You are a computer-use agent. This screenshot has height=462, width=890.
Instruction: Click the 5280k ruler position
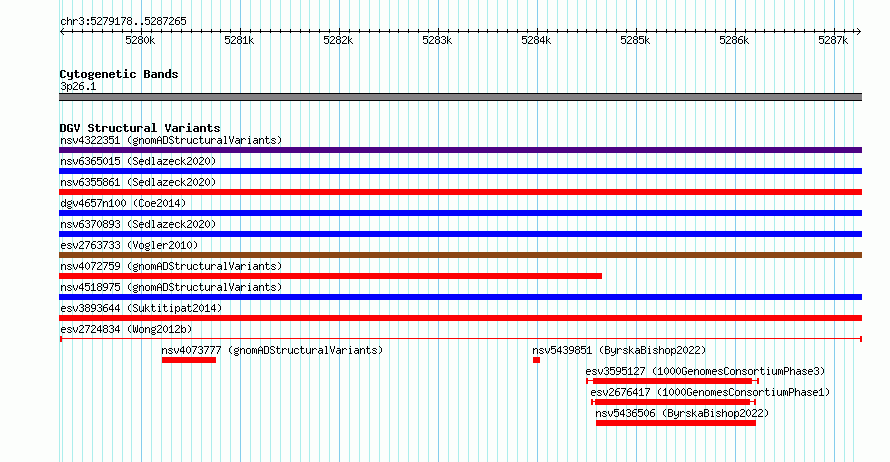140,40
